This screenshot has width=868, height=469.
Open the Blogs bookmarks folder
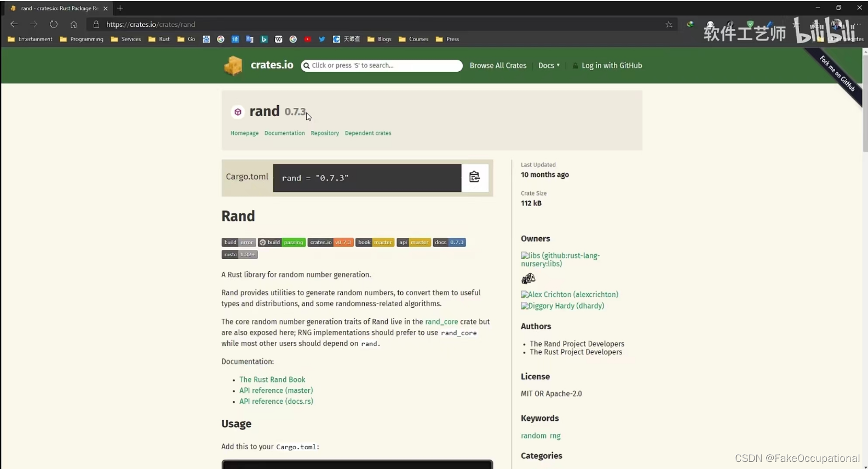[x=380, y=39]
